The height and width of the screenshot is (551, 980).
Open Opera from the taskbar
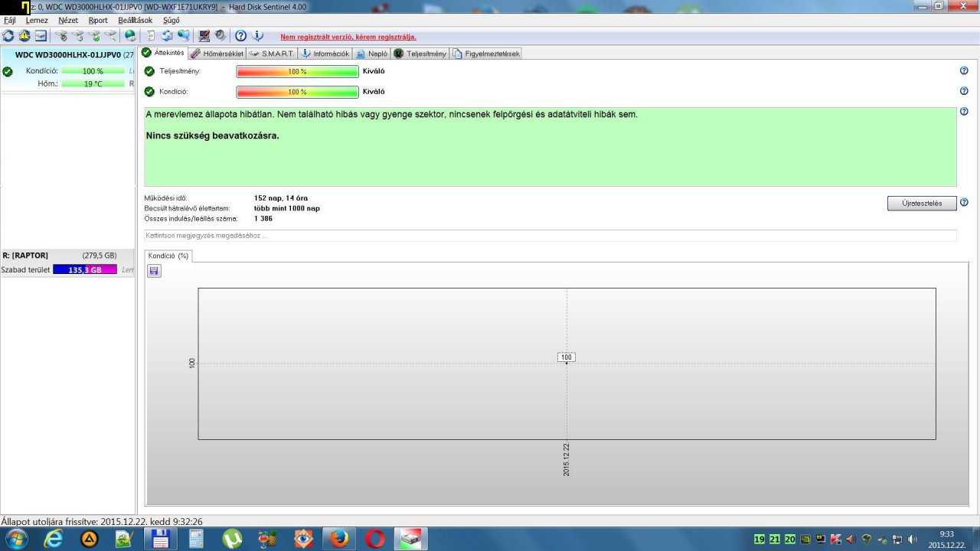point(375,539)
